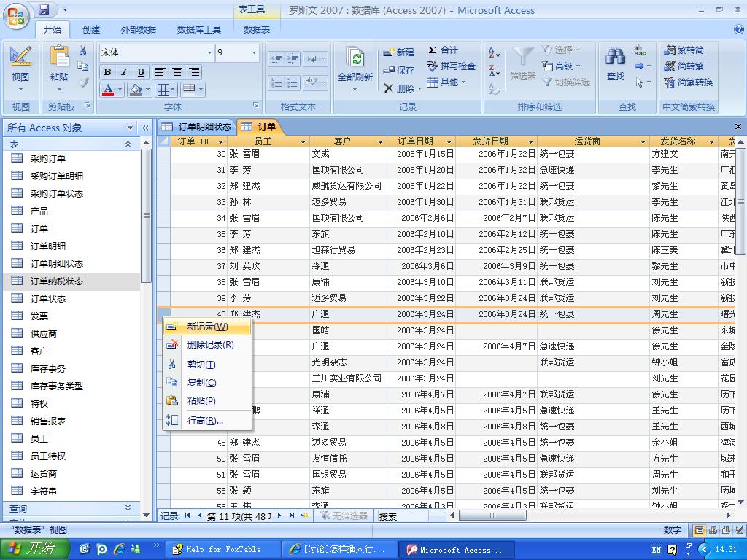Image resolution: width=747 pixels, height=560 pixels.
Task: Sort ascending A to Z
Action: (x=495, y=52)
